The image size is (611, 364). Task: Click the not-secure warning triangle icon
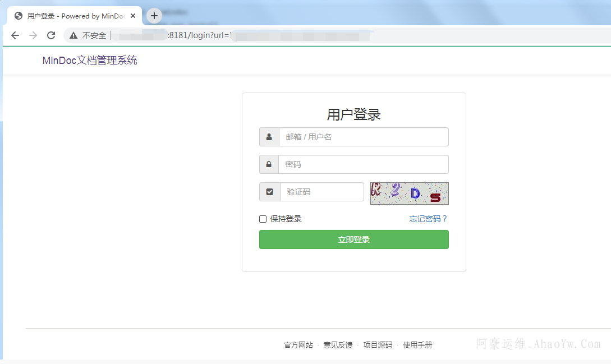point(73,35)
